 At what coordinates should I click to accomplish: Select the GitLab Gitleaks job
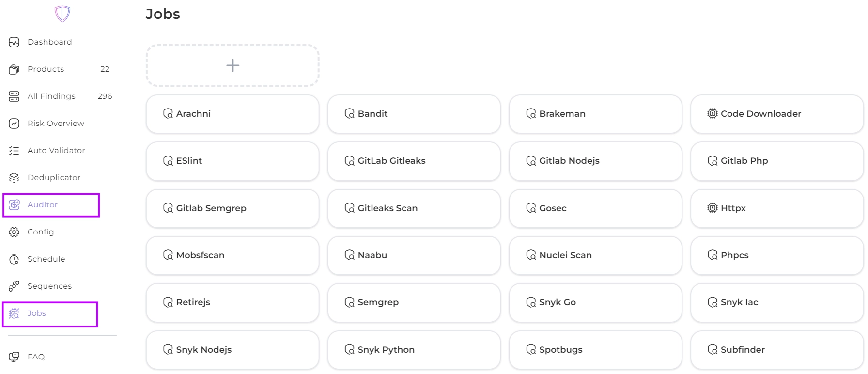click(414, 161)
